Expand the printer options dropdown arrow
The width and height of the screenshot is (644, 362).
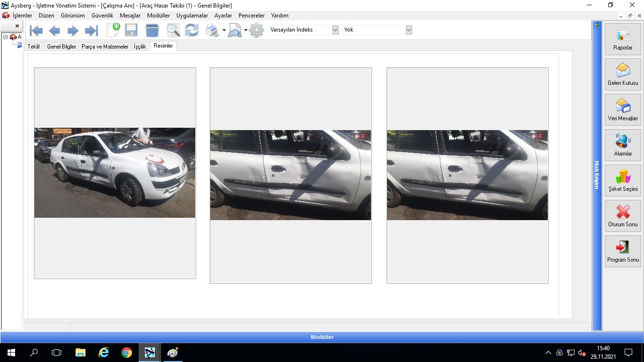tap(224, 30)
